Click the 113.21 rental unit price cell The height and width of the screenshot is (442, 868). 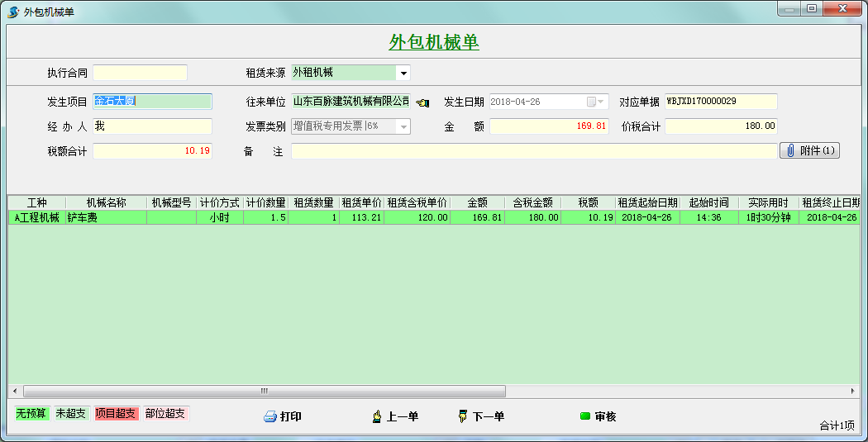point(361,217)
